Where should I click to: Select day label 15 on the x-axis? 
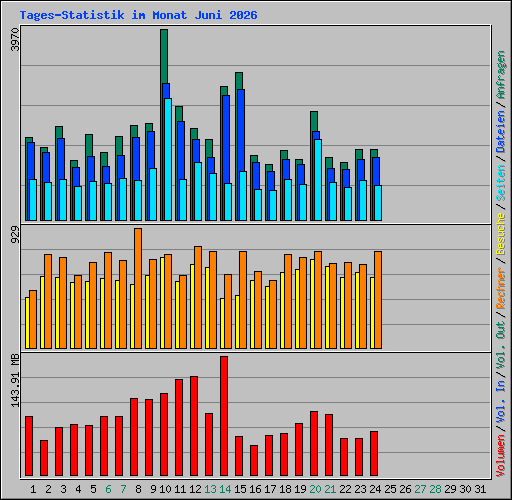[240, 489]
